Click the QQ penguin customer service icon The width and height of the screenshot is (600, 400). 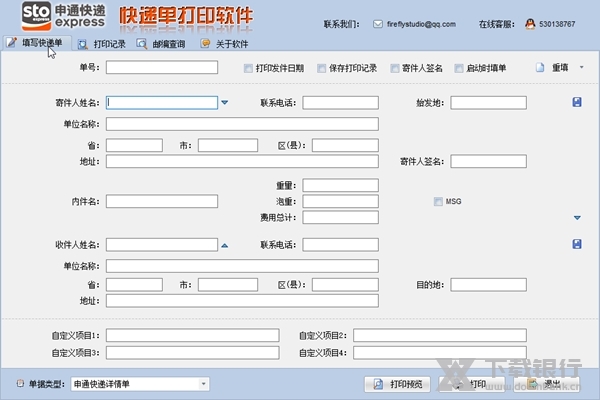point(530,24)
